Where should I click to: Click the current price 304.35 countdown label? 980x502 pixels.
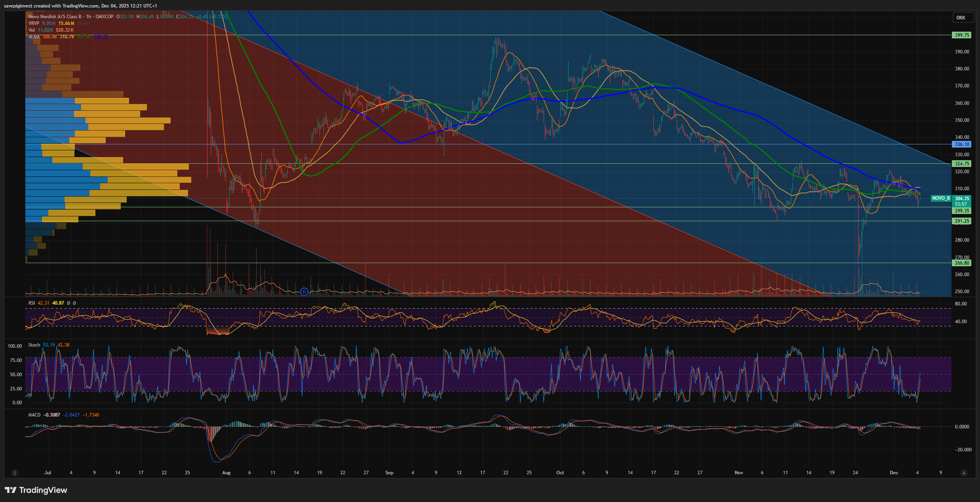(x=962, y=201)
